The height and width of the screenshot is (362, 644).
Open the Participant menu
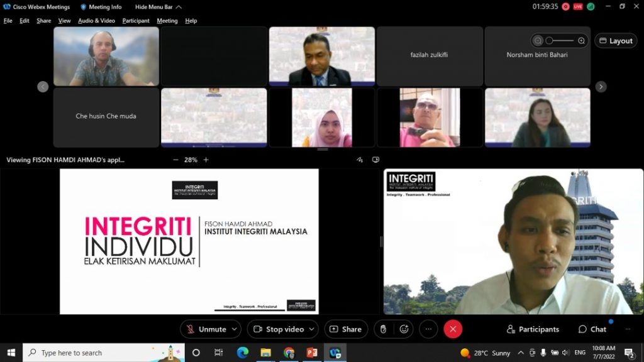coord(136,21)
